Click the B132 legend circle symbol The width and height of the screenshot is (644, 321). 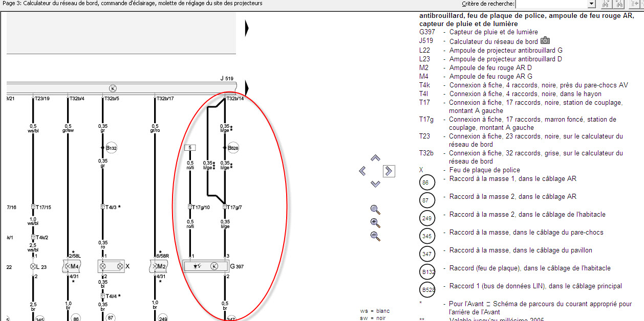click(x=427, y=271)
